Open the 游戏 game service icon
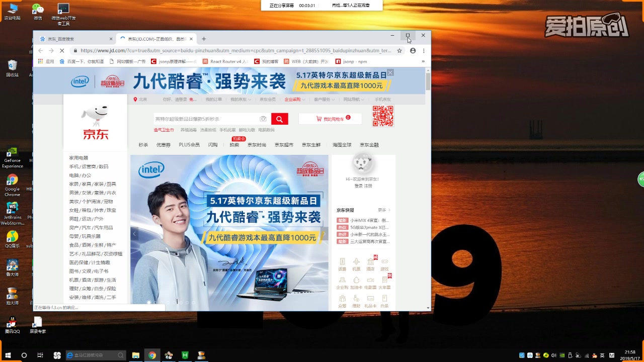This screenshot has width=644, height=362. (x=384, y=264)
